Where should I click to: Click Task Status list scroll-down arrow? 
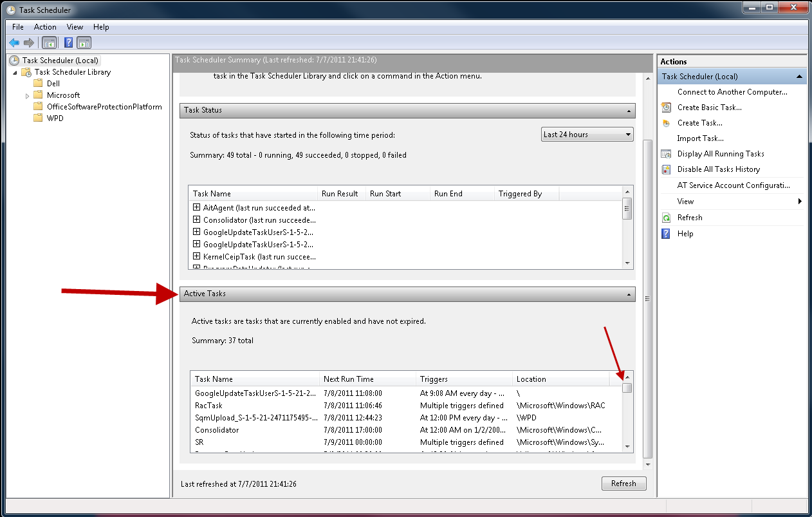[x=627, y=263]
